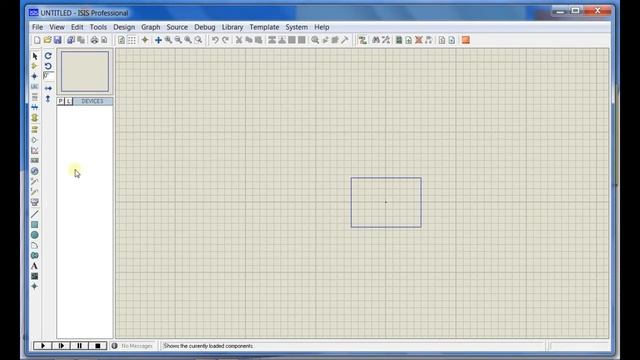Toggle the grid display
This screenshot has width=640, height=360.
pos(131,40)
